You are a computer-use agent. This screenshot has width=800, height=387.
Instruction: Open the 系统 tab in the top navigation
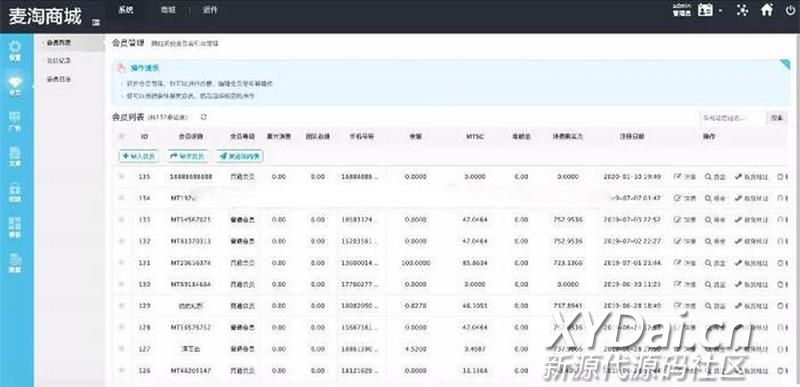(126, 10)
